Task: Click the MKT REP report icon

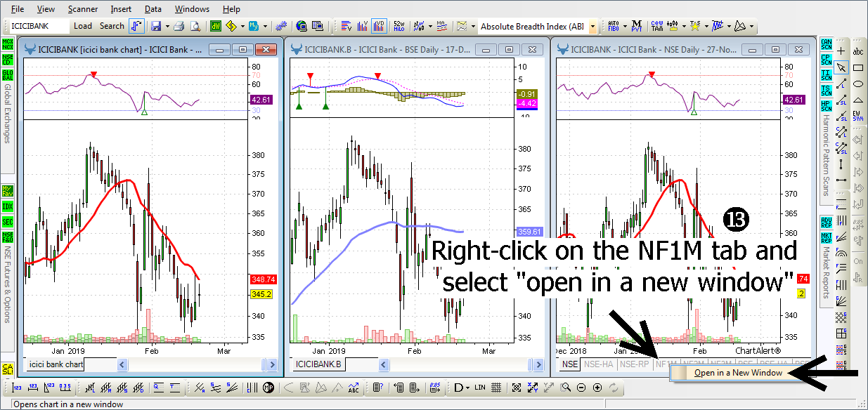Action: (826, 238)
